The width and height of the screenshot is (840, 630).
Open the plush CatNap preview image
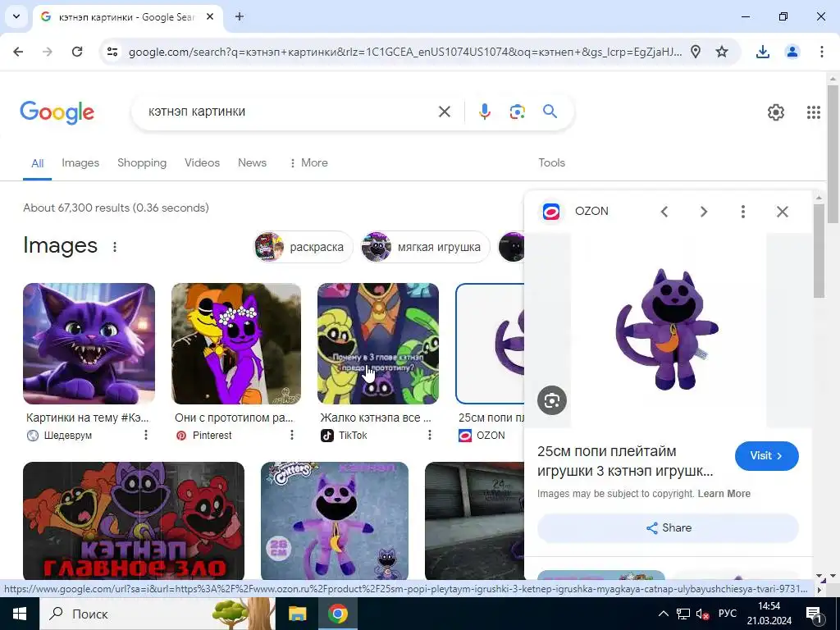point(669,331)
